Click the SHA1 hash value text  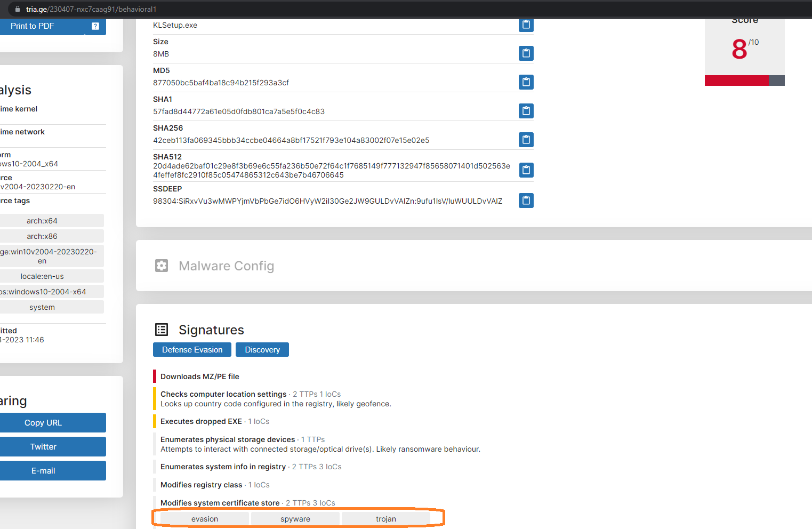[x=239, y=111]
